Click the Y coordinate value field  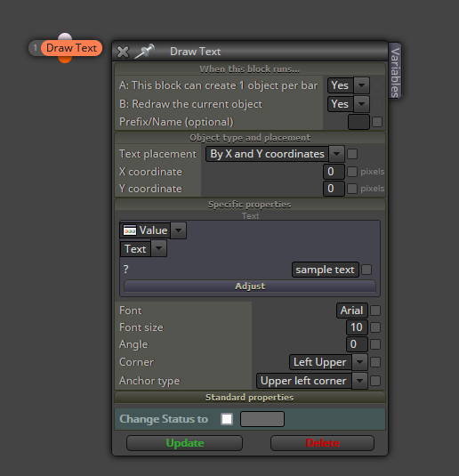(x=334, y=189)
